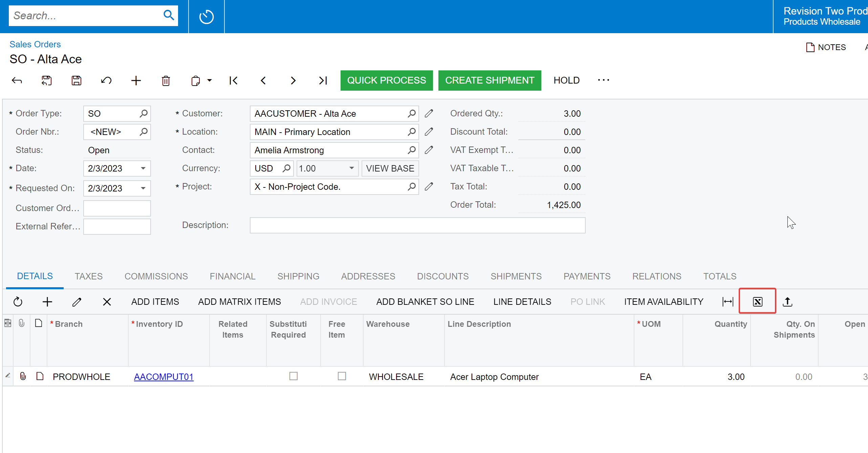Switch to the SHIPPING tab
The height and width of the screenshot is (453, 868).
click(x=299, y=276)
